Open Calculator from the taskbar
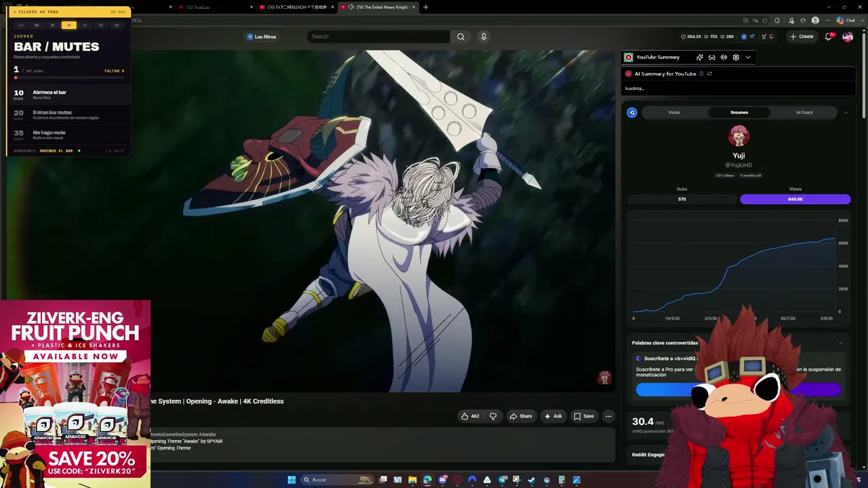 [561, 480]
